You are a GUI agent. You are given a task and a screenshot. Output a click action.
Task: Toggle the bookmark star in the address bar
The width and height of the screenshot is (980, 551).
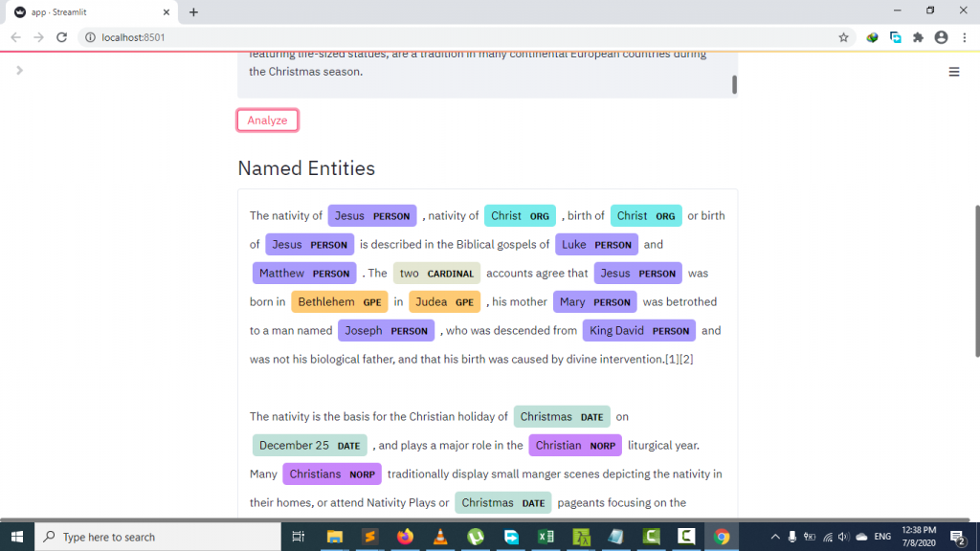(843, 36)
